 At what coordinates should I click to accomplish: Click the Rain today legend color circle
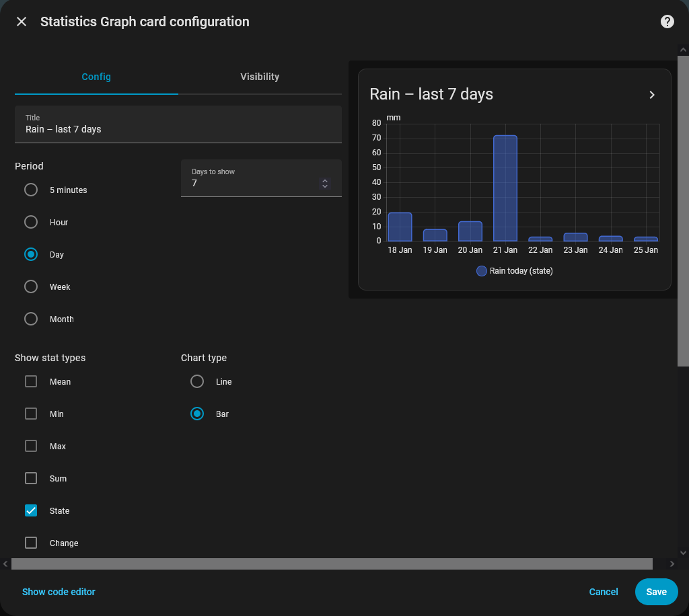[x=481, y=271]
